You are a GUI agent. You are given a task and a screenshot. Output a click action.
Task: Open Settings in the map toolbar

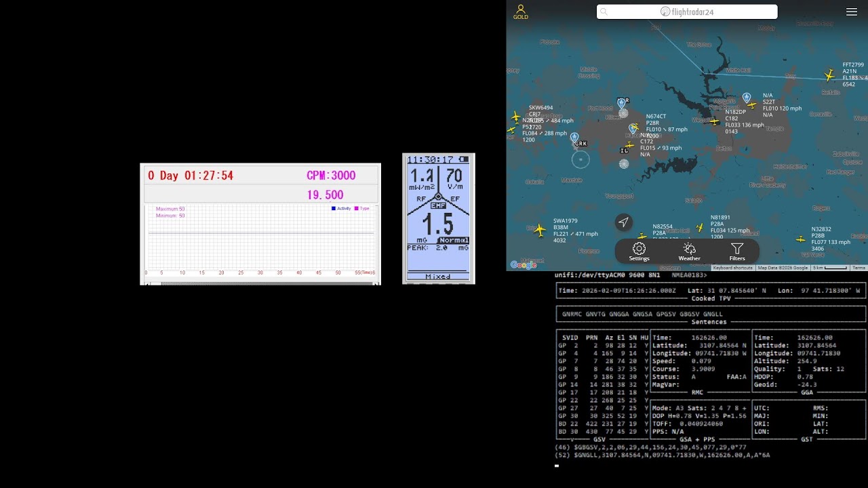point(639,251)
